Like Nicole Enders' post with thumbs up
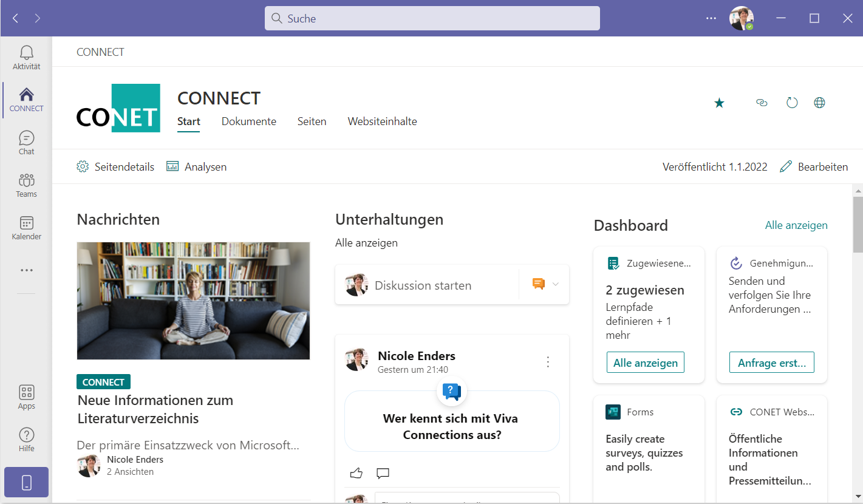 (356, 473)
